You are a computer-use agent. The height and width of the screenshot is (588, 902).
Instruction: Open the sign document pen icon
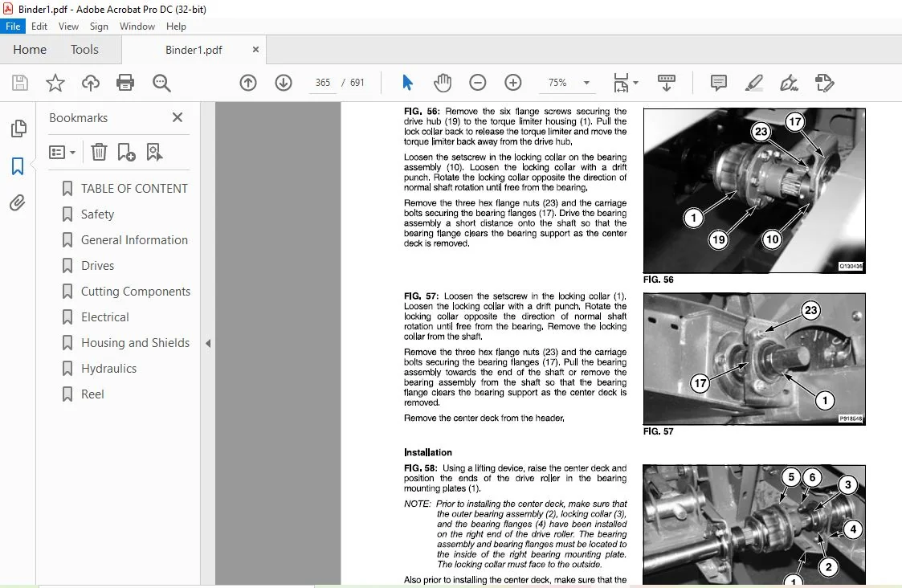pos(789,83)
